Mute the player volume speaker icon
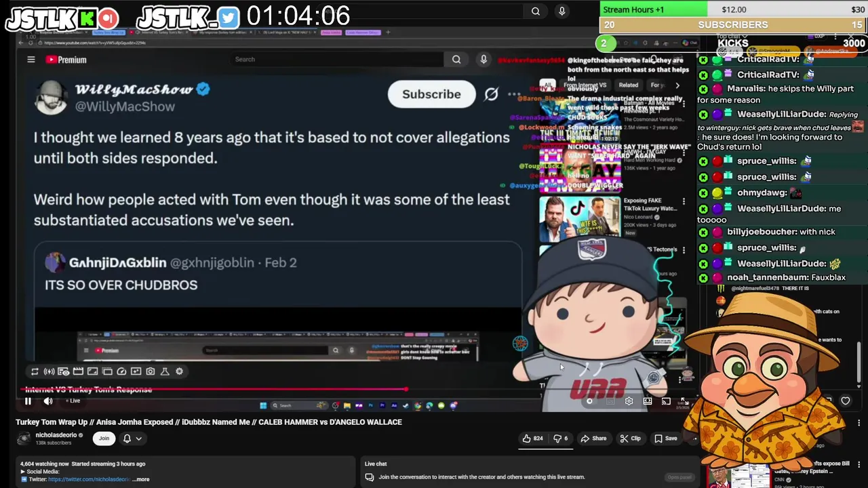Screen dimensions: 868x488 click(x=48, y=401)
